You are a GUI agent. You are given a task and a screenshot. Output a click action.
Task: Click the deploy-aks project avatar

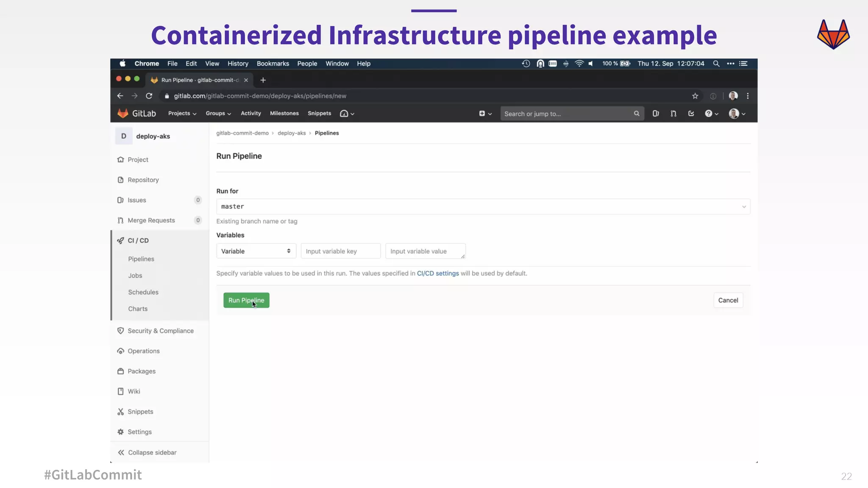124,136
